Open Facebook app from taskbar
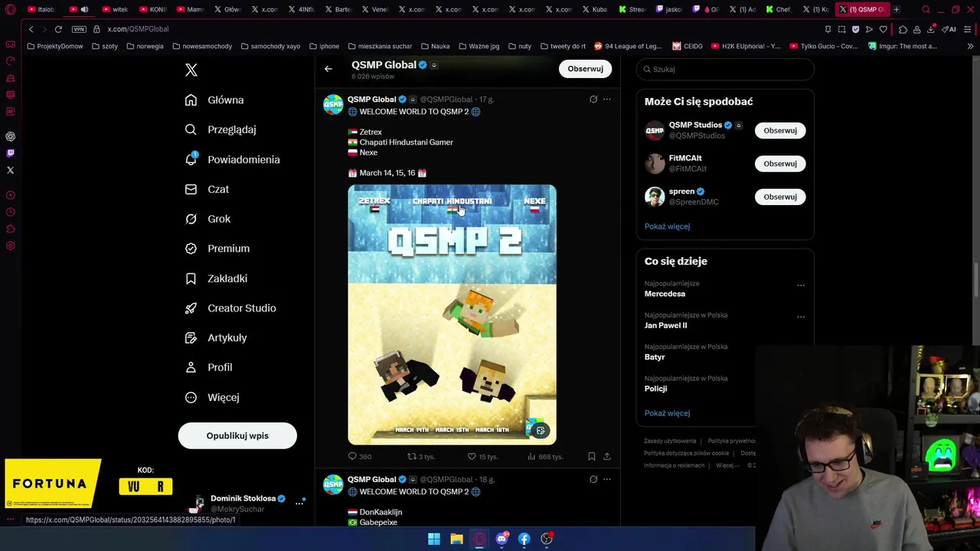This screenshot has width=980, height=551. pos(524,539)
